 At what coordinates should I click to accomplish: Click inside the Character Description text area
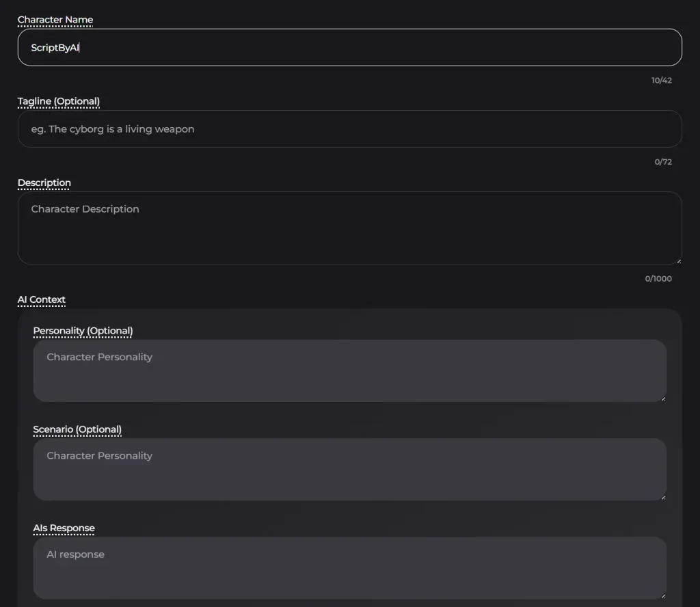(x=349, y=228)
